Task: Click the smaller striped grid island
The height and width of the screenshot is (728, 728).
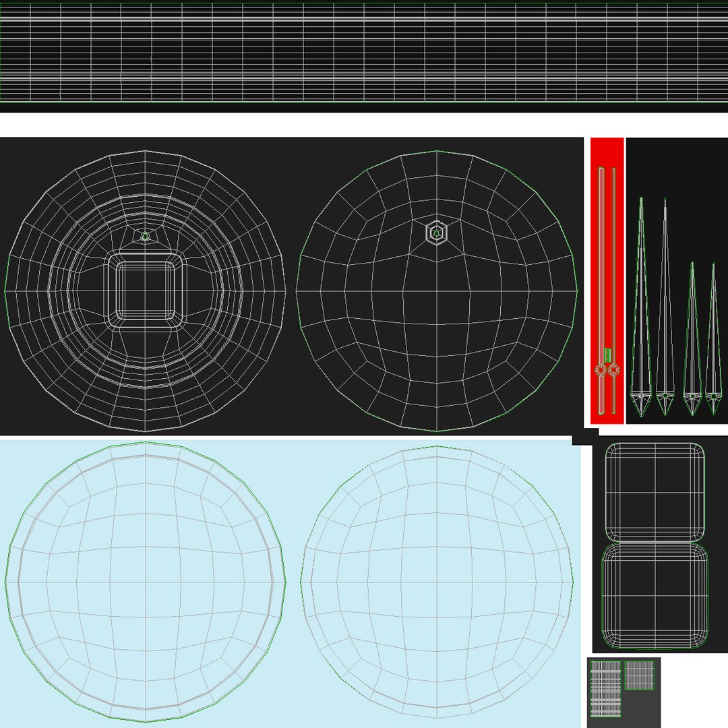Action: 639,675
